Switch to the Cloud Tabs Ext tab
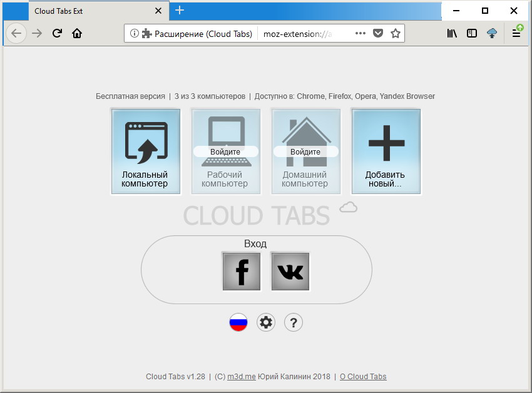532x393 pixels. [x=98, y=11]
